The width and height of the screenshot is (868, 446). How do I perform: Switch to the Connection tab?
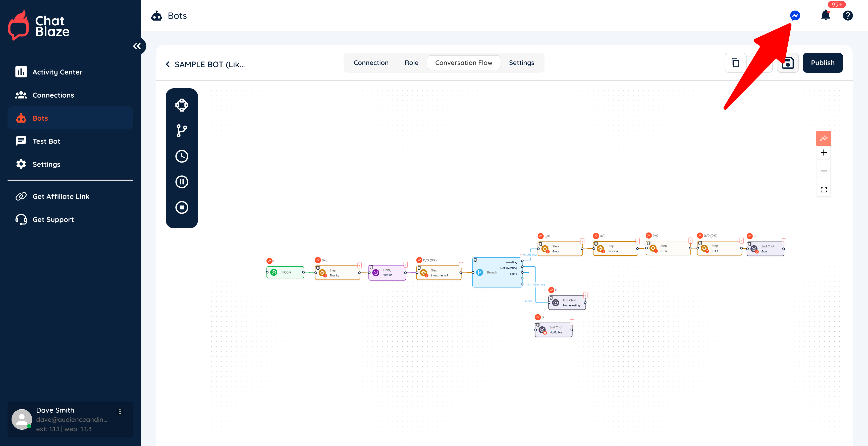[371, 63]
